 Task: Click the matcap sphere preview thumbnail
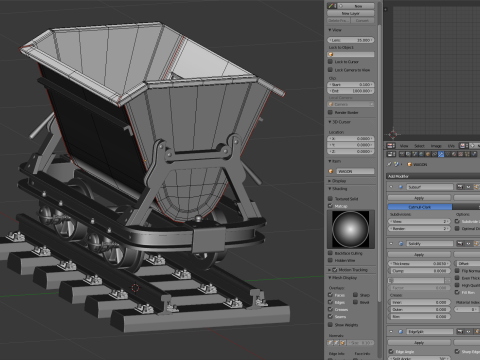point(350,229)
